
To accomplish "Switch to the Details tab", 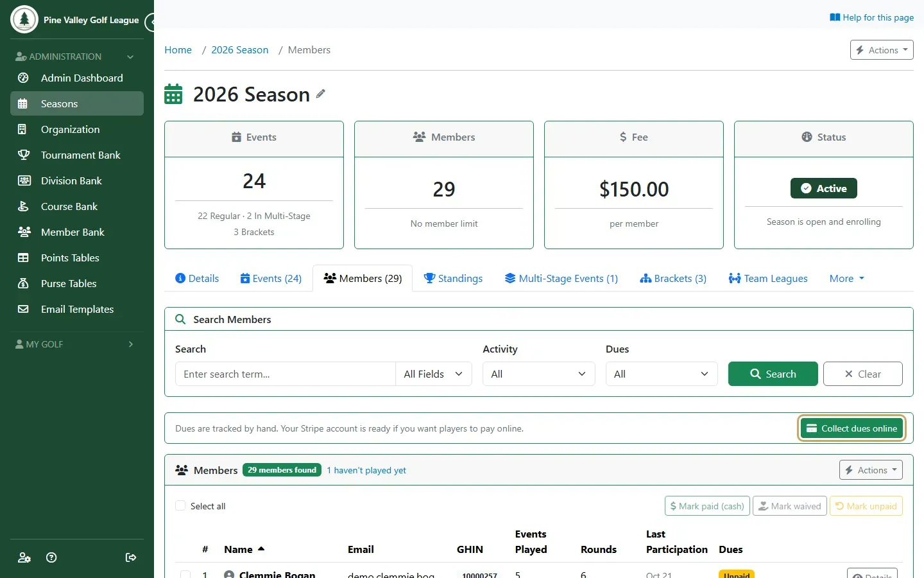I will [197, 278].
